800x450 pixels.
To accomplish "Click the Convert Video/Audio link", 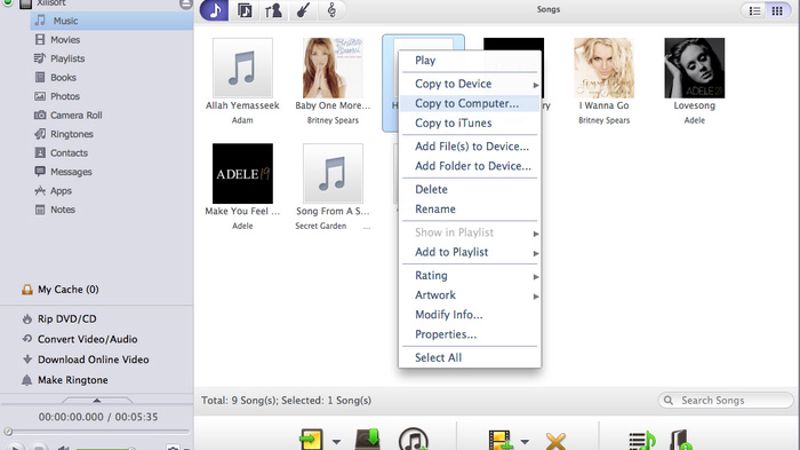I will [x=87, y=339].
